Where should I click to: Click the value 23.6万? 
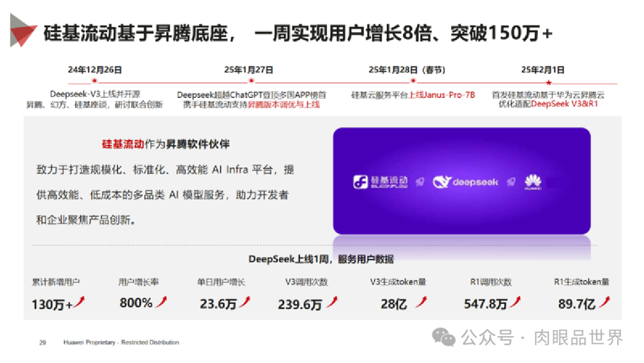pos(218,304)
